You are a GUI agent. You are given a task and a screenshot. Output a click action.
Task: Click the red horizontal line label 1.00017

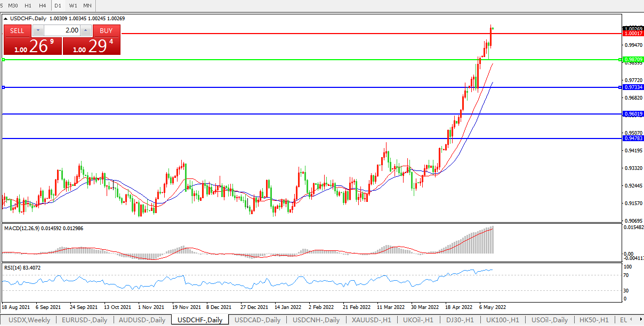[x=633, y=34]
